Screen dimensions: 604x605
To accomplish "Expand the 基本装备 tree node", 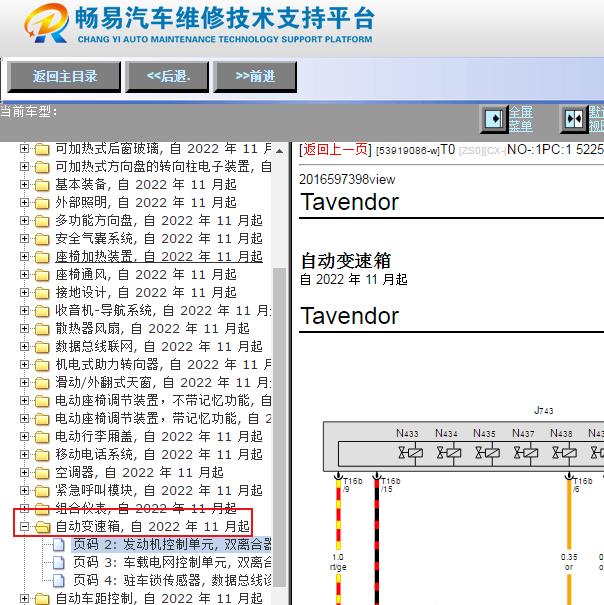I will tap(24, 184).
